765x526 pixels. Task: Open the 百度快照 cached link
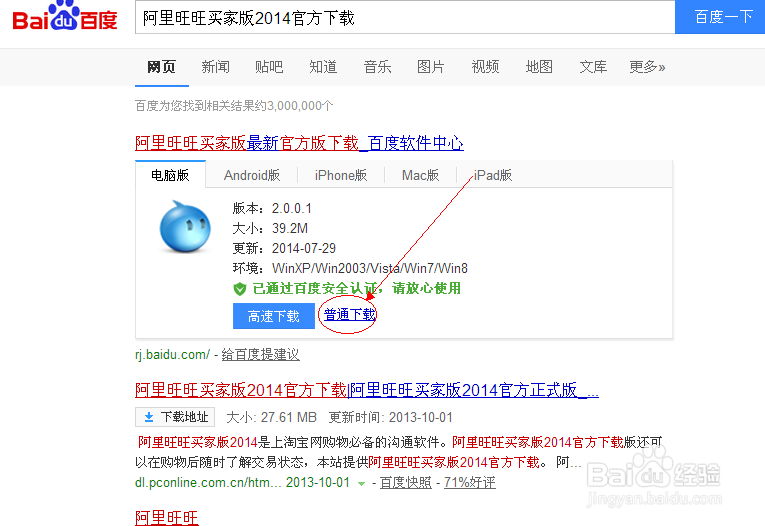pyautogui.click(x=405, y=483)
